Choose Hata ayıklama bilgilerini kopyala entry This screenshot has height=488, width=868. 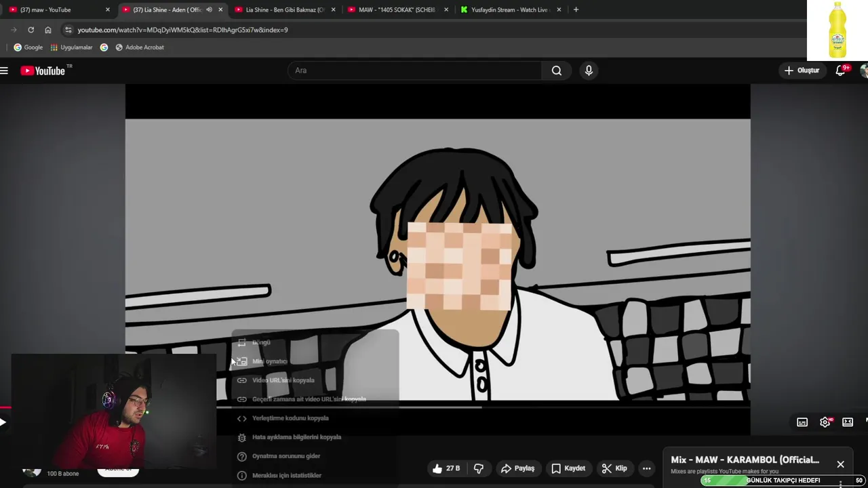315,437
